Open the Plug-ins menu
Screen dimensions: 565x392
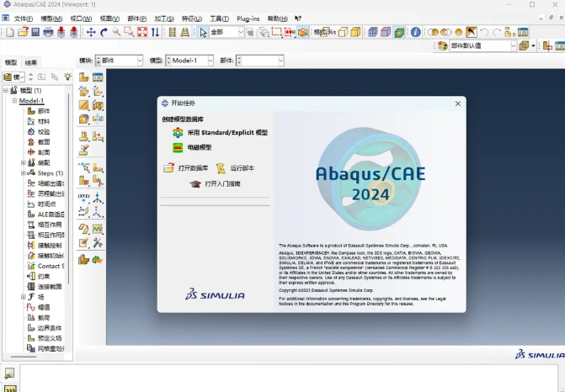pyautogui.click(x=248, y=18)
